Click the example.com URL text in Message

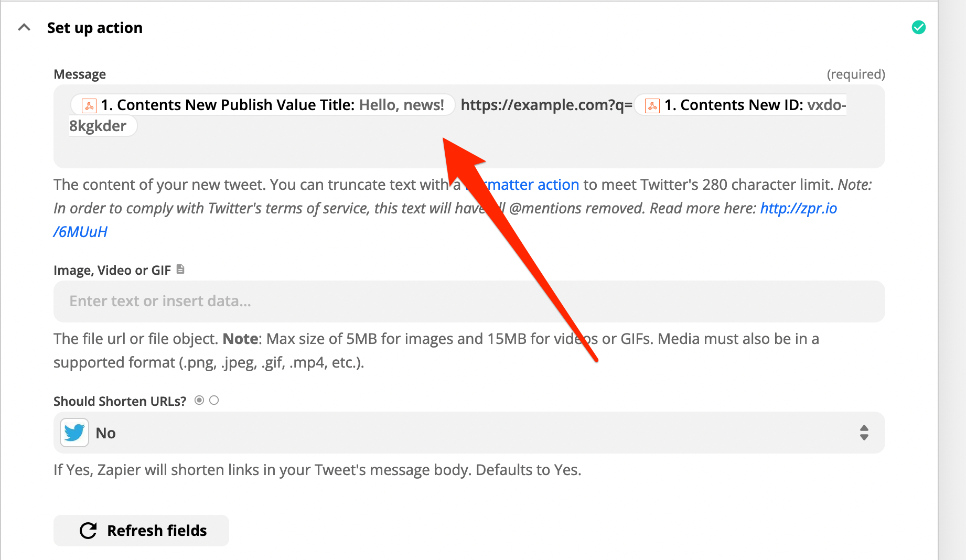point(546,105)
